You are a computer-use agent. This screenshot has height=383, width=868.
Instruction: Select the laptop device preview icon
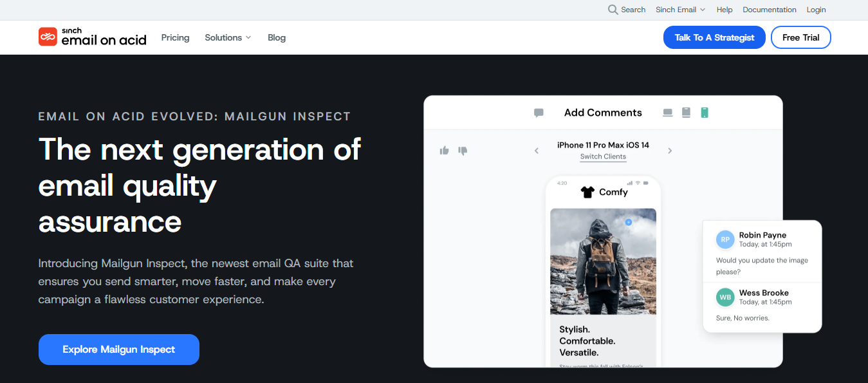pyautogui.click(x=668, y=113)
